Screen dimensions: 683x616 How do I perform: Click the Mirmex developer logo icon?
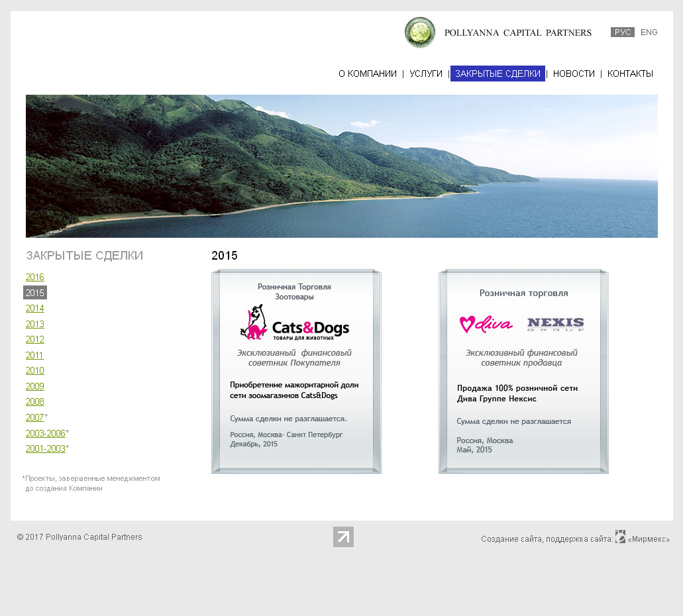click(620, 537)
